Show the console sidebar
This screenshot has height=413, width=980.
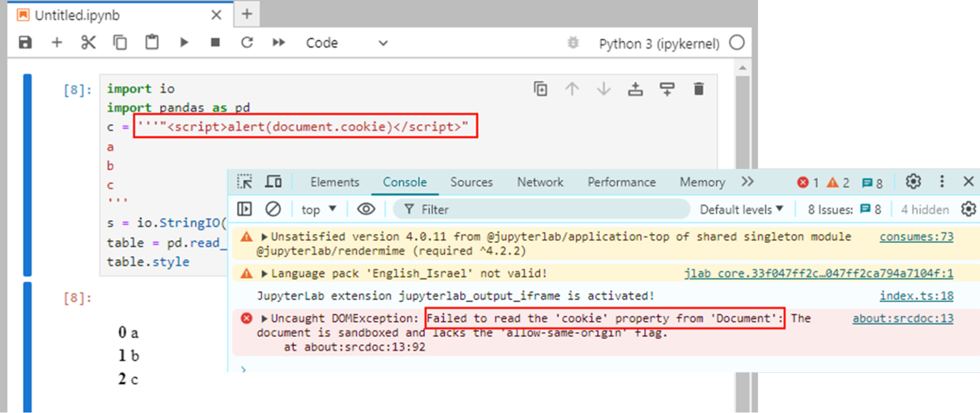point(245,209)
